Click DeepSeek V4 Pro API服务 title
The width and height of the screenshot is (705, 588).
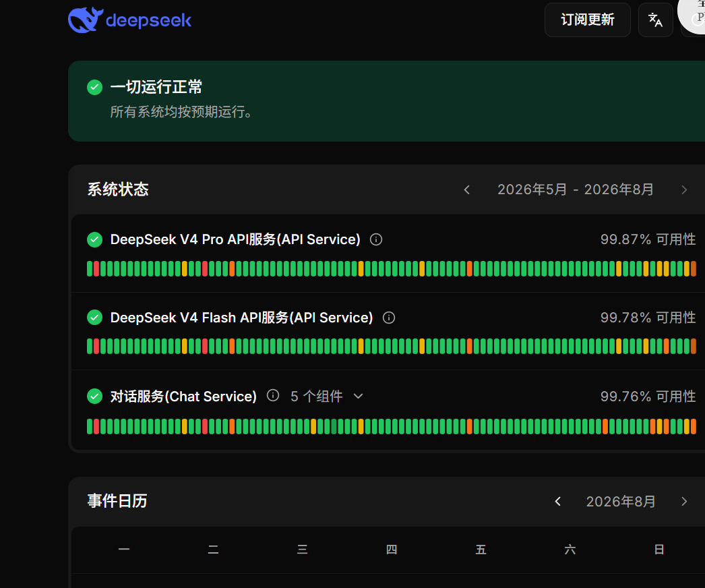(235, 239)
